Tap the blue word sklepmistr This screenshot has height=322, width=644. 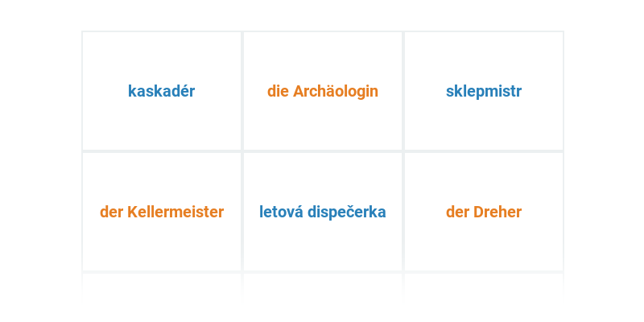click(484, 91)
